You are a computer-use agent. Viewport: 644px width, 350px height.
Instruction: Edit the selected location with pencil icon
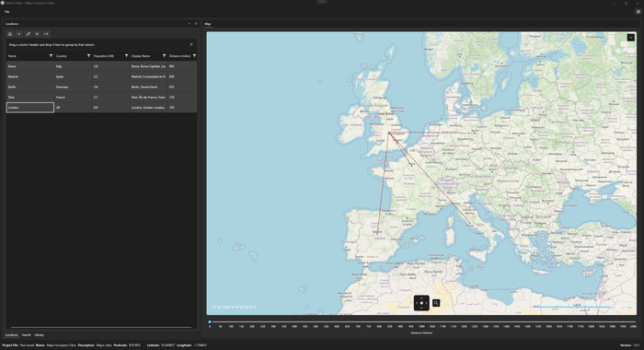point(28,34)
